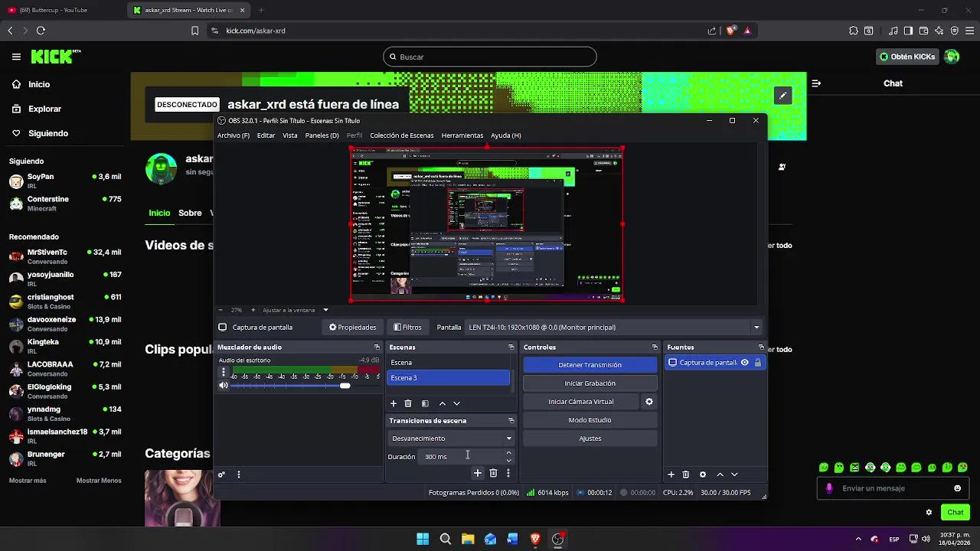Open virtual camera settings gear
The height and width of the screenshot is (551, 980).
click(649, 402)
